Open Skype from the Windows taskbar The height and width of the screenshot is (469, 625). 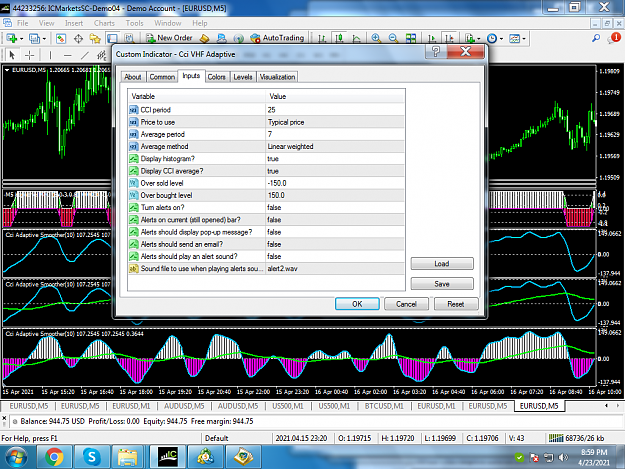tap(92, 457)
